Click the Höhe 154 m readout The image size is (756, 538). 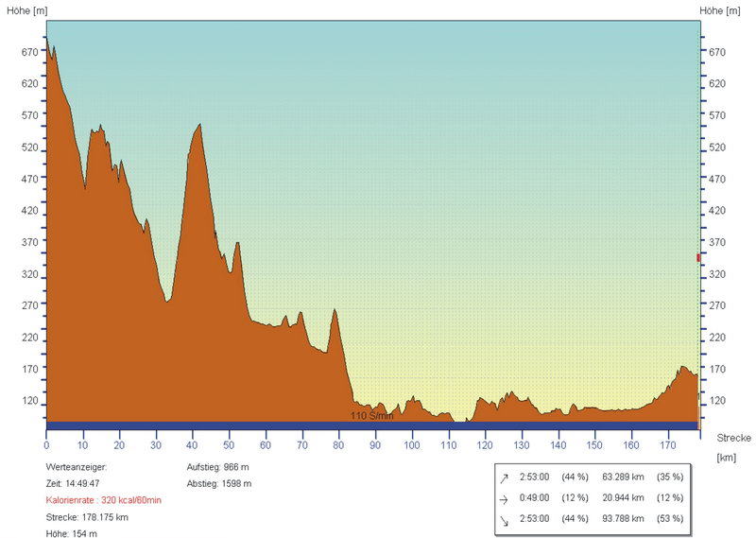tap(71, 533)
